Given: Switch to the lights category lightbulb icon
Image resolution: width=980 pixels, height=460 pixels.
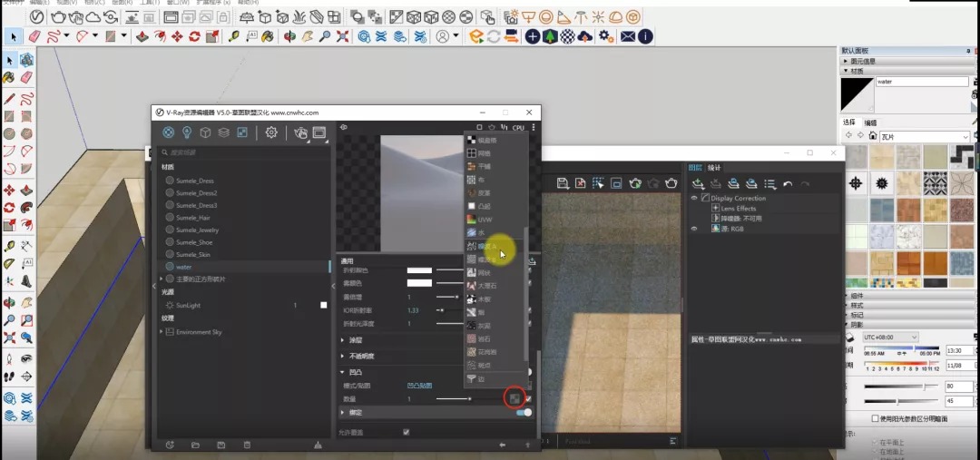Looking at the screenshot, I should (186, 132).
